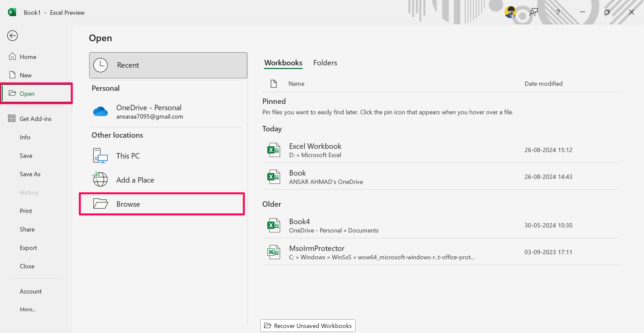
Task: Click date 26-08-2024 14:43
Action: point(548,177)
